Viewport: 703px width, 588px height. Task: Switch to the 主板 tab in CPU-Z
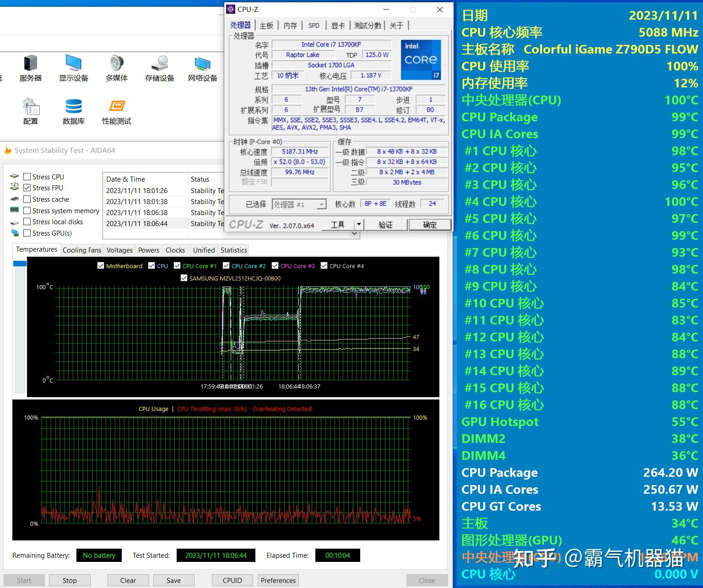tap(266, 26)
